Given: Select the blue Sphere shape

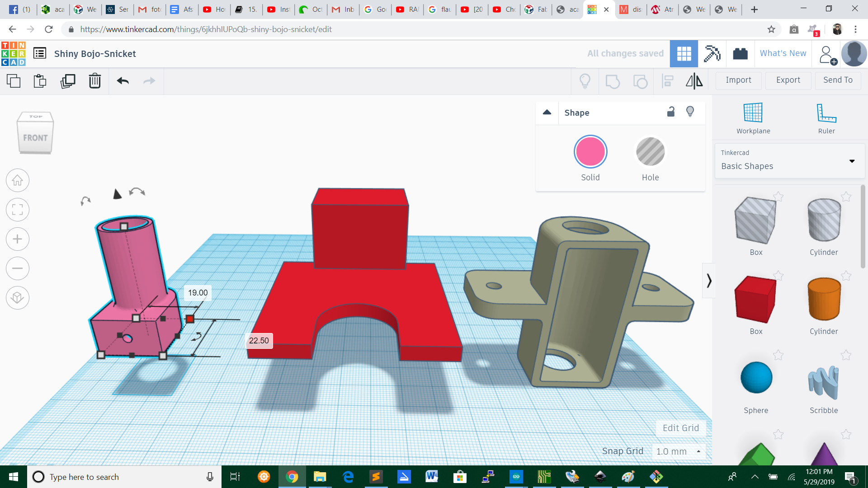Looking at the screenshot, I should click(x=756, y=378).
